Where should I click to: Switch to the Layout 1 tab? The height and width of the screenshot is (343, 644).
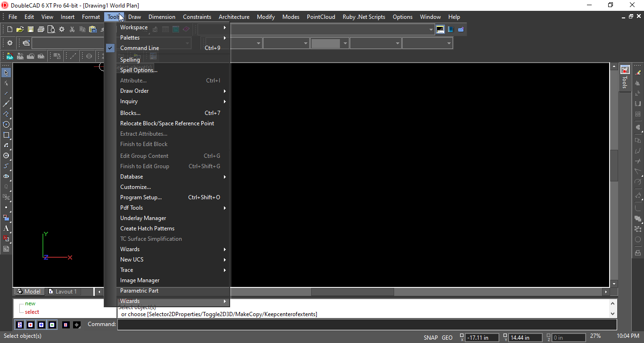click(63, 292)
